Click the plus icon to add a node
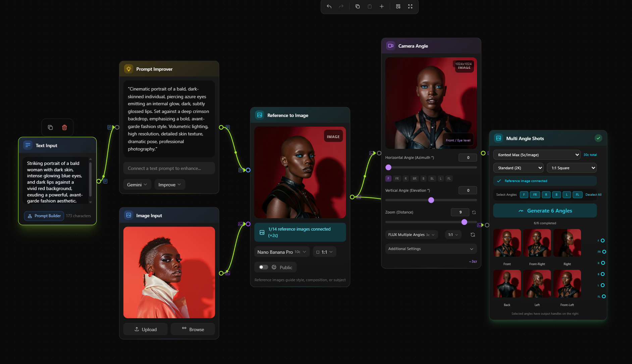 click(x=381, y=6)
